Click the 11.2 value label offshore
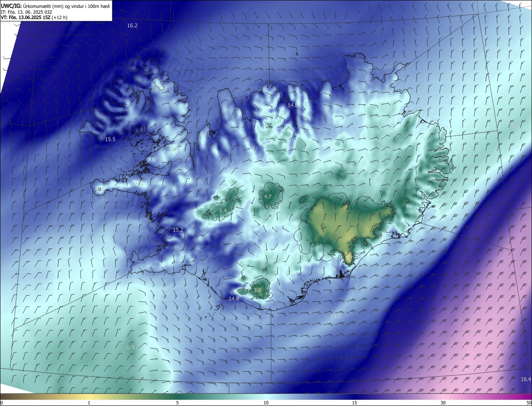Screen dimensions: 532x406 (336, 316)
